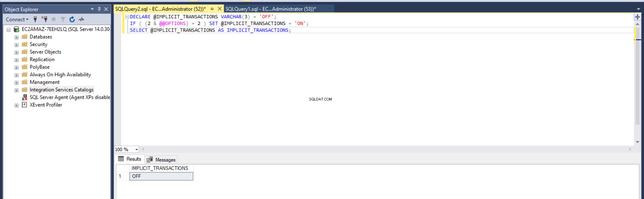Click the horizontal scrollbar right arrow
This screenshot has height=199, width=644.
click(630, 149)
